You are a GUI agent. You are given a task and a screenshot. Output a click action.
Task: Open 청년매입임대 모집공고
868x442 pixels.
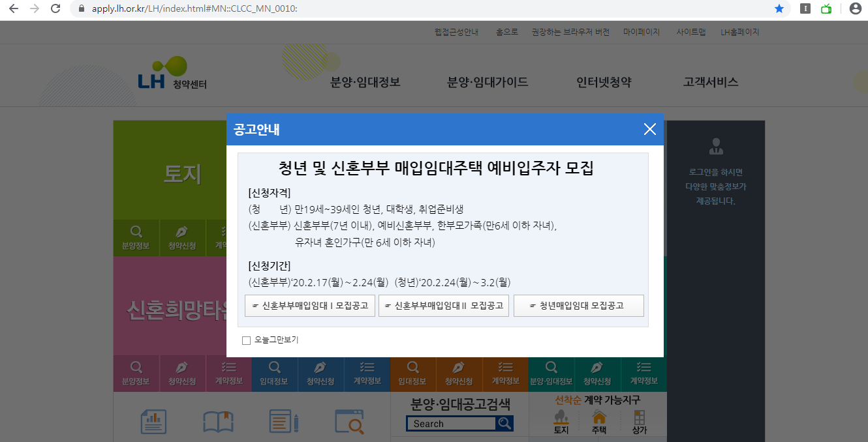click(579, 306)
